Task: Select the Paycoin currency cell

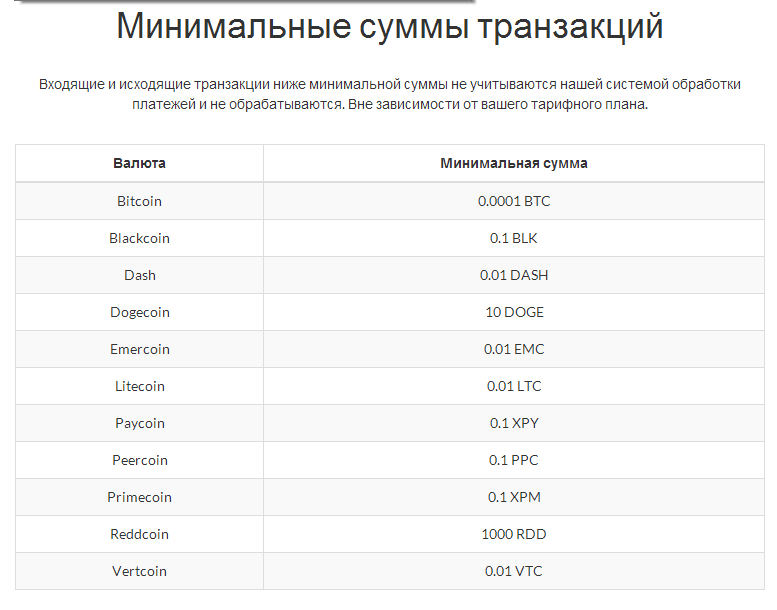Action: pyautogui.click(x=139, y=423)
